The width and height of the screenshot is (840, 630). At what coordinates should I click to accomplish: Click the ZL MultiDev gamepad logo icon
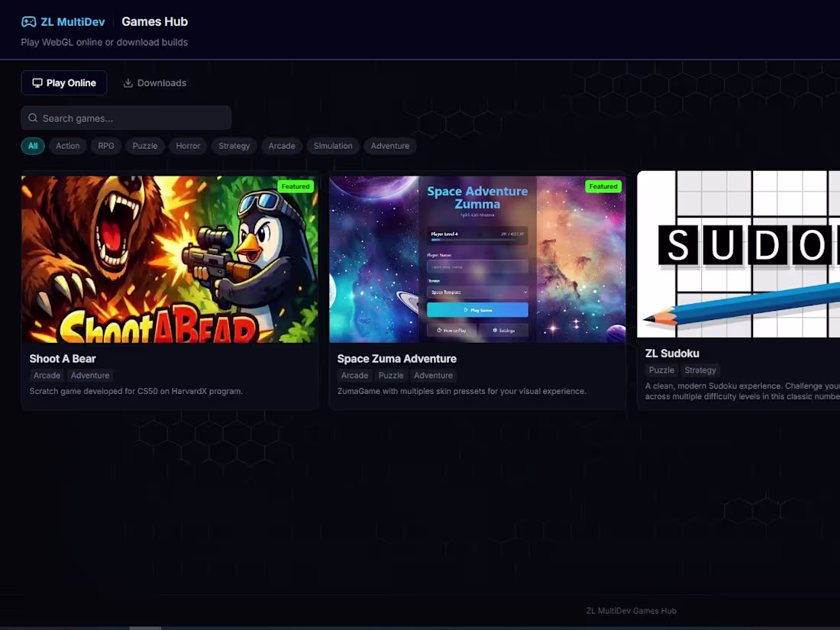pos(29,21)
